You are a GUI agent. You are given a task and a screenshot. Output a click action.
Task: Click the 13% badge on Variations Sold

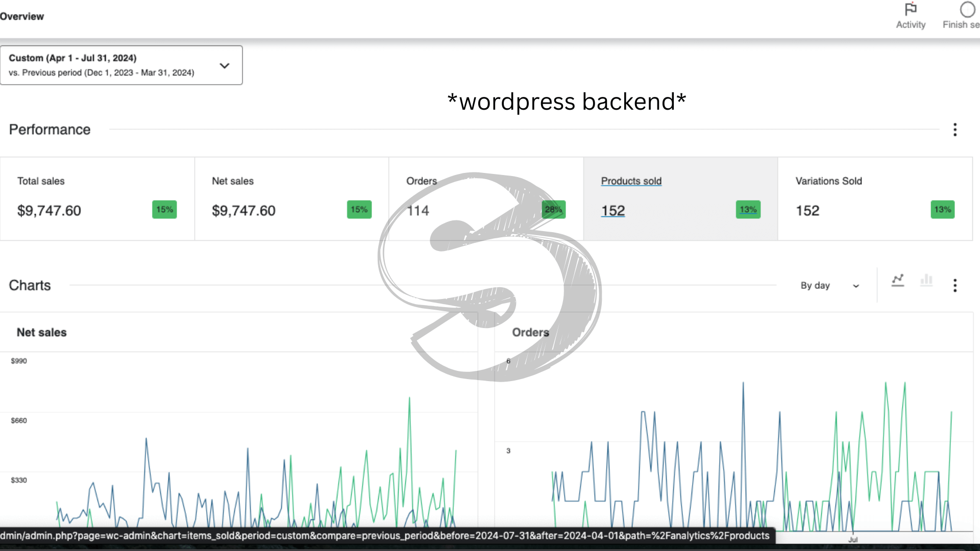pos(942,210)
